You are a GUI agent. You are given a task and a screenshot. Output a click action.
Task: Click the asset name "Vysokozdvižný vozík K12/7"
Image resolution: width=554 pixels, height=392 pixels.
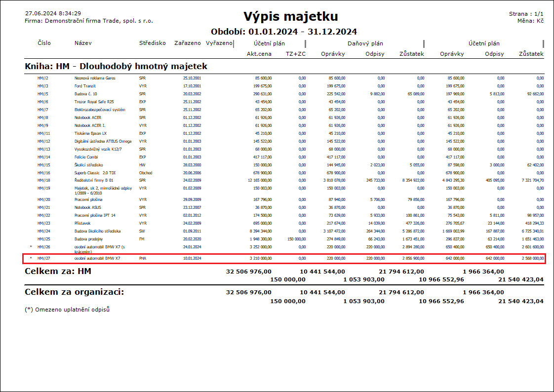click(x=98, y=149)
